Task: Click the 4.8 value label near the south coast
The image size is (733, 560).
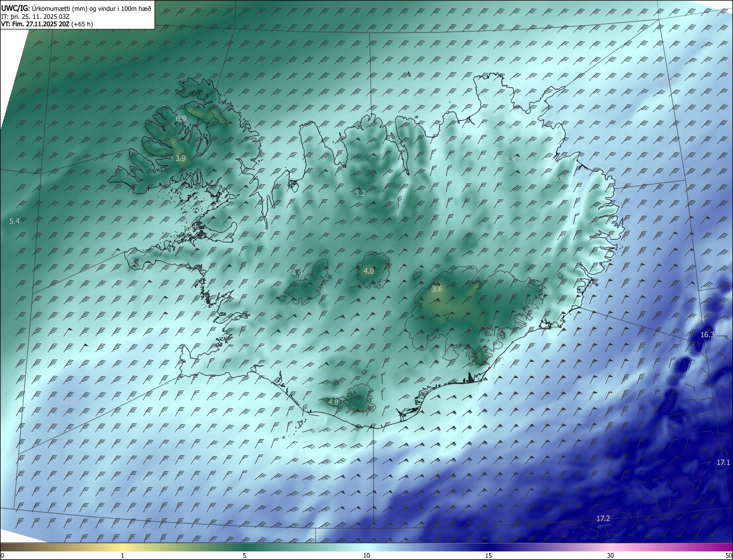Action: 333,402
